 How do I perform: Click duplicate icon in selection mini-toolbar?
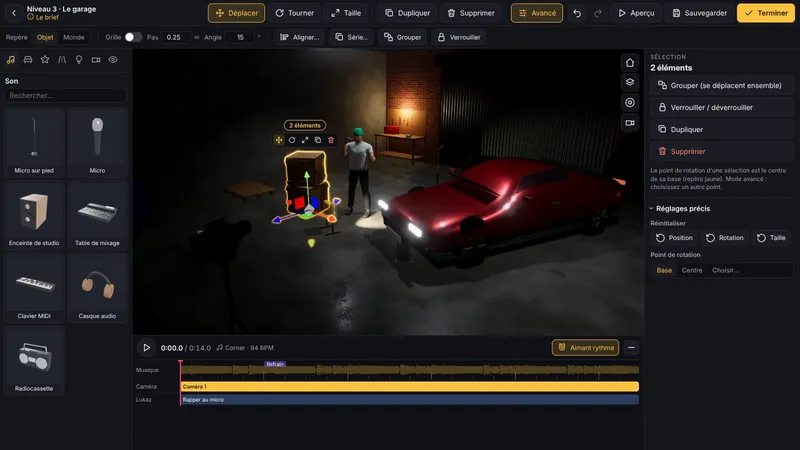click(318, 140)
